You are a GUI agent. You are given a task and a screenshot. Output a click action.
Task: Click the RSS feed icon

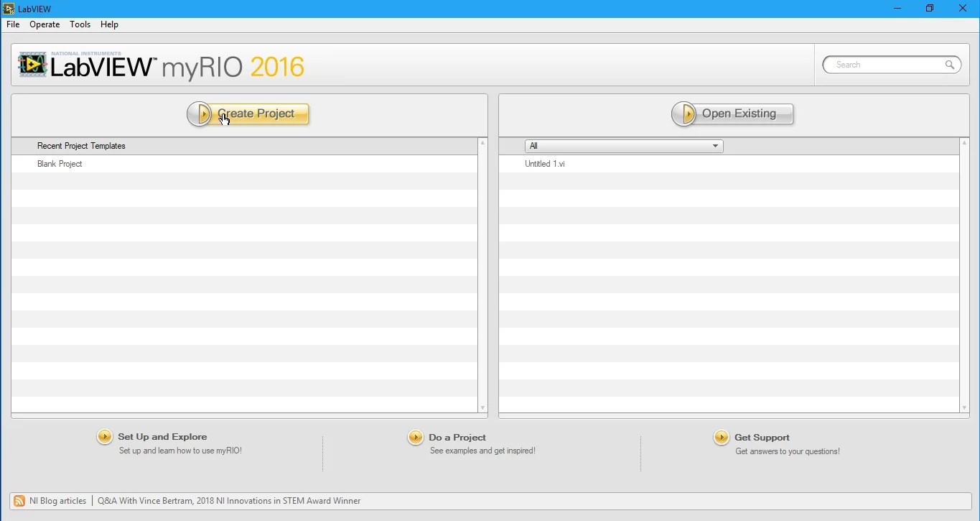[19, 501]
